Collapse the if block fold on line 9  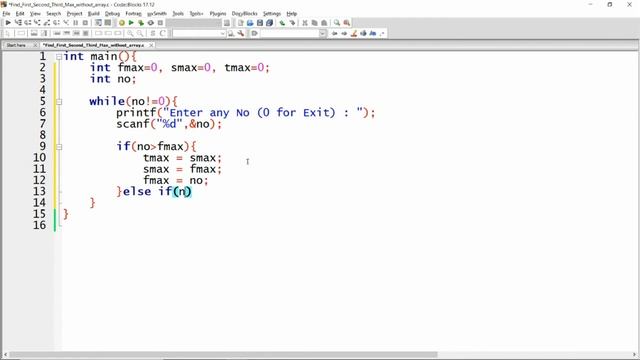pos(59,147)
